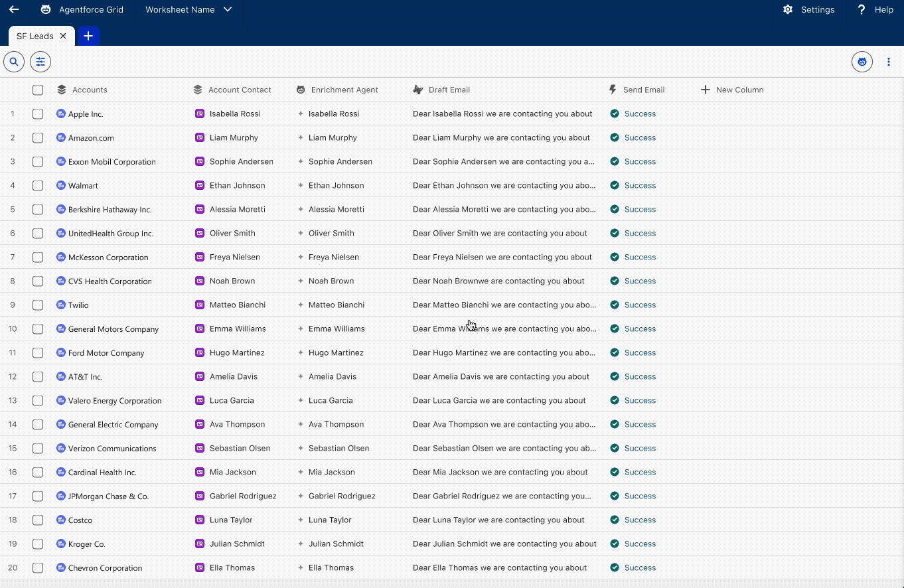Open the Enrichment Agent column header
Viewport: 904px width, 588px height.
pyautogui.click(x=344, y=90)
